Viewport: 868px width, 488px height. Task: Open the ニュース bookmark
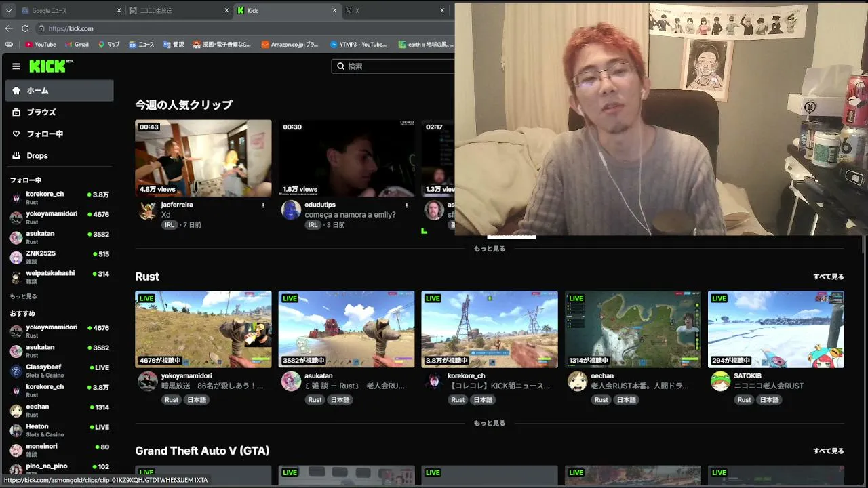[x=141, y=45]
